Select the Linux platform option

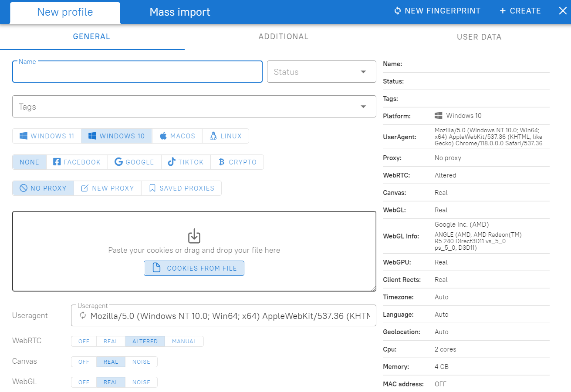214,136
